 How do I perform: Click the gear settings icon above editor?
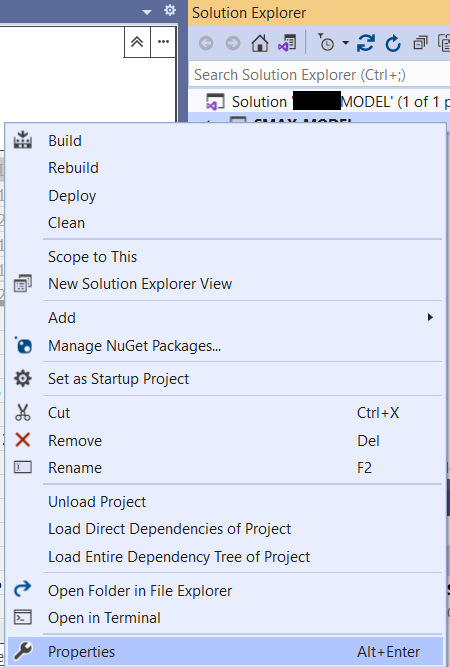click(x=170, y=10)
